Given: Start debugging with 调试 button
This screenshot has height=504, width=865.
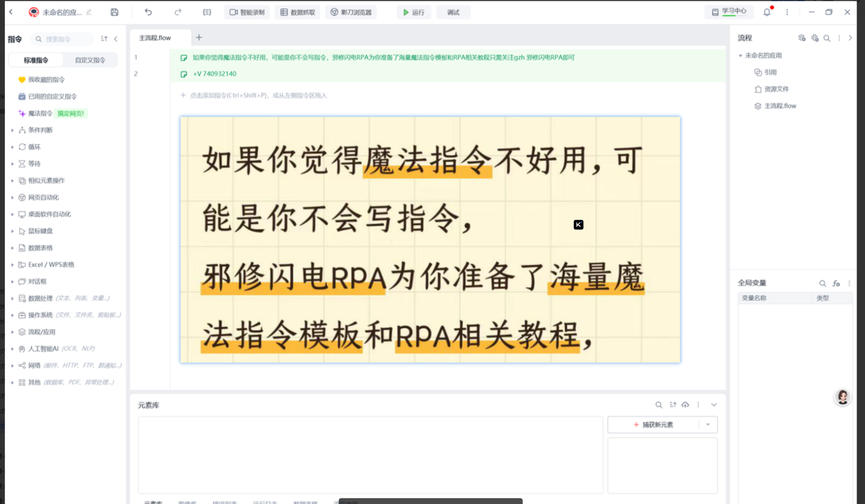Looking at the screenshot, I should point(453,12).
